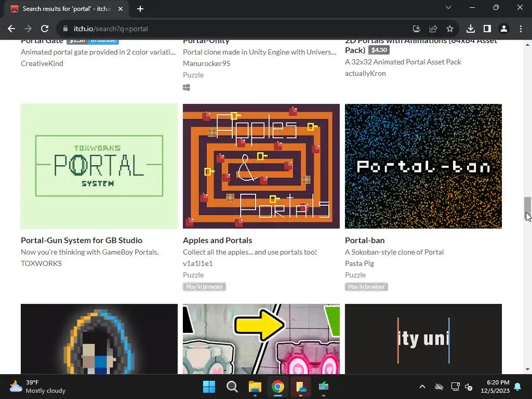This screenshot has width=532, height=399.
Task: Click 'Play in browser' under Portal-ban
Action: point(366,287)
